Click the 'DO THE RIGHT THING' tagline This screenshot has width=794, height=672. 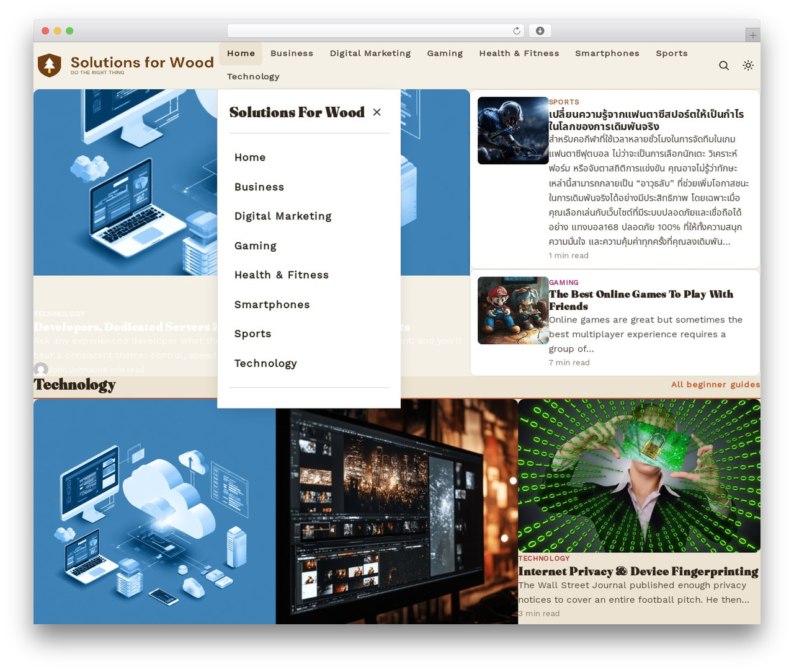97,73
